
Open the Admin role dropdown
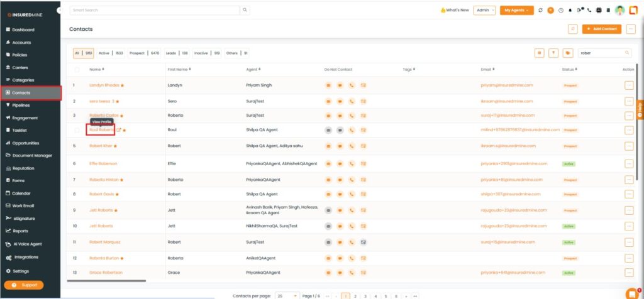[x=484, y=10]
